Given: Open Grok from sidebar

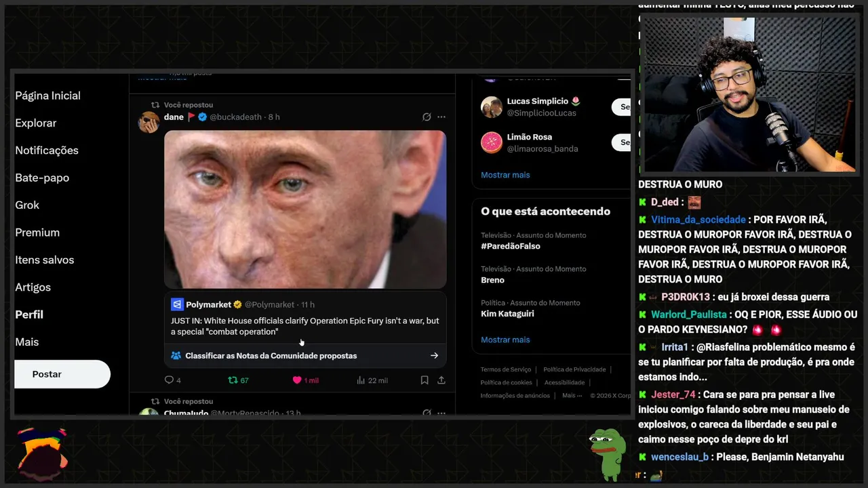Looking at the screenshot, I should (x=27, y=205).
